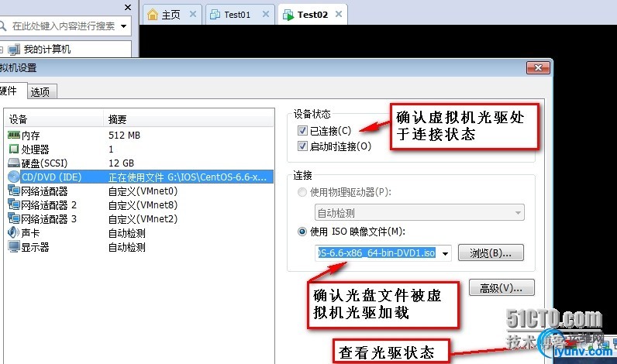617x364 pixels.
Task: Open the 选项 options tab
Action: point(40,91)
